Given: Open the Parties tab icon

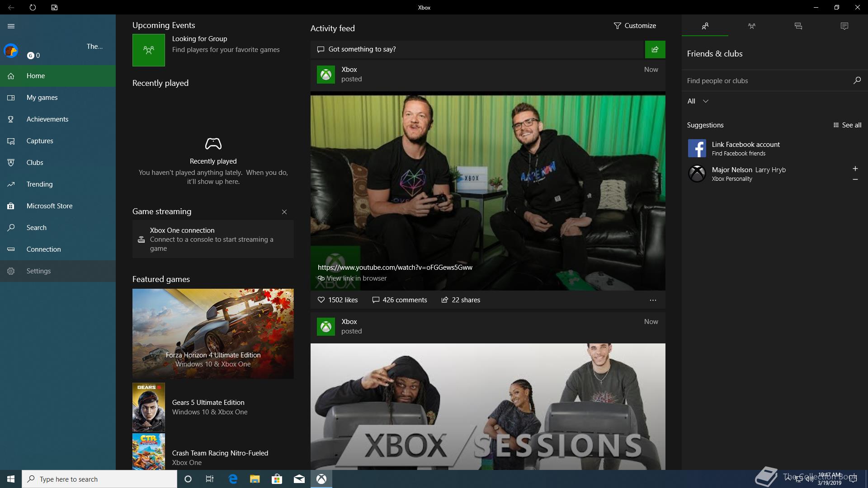Looking at the screenshot, I should (751, 26).
